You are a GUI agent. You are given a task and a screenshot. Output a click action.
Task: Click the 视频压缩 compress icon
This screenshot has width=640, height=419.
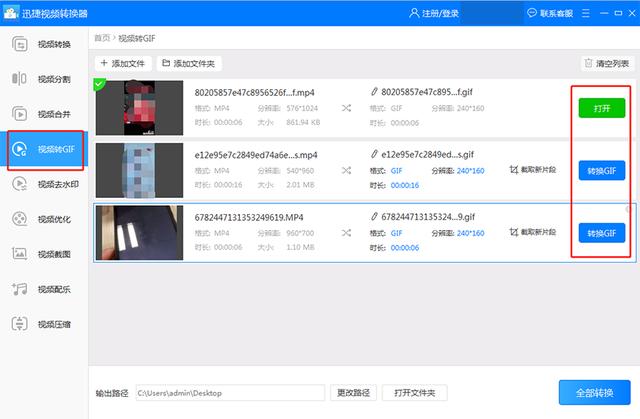pyautogui.click(x=19, y=324)
